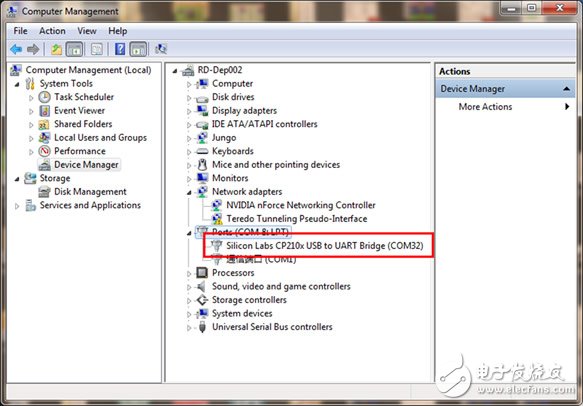Collapse the Device Manager actions section arrow
This screenshot has width=583, height=406.
coord(566,88)
